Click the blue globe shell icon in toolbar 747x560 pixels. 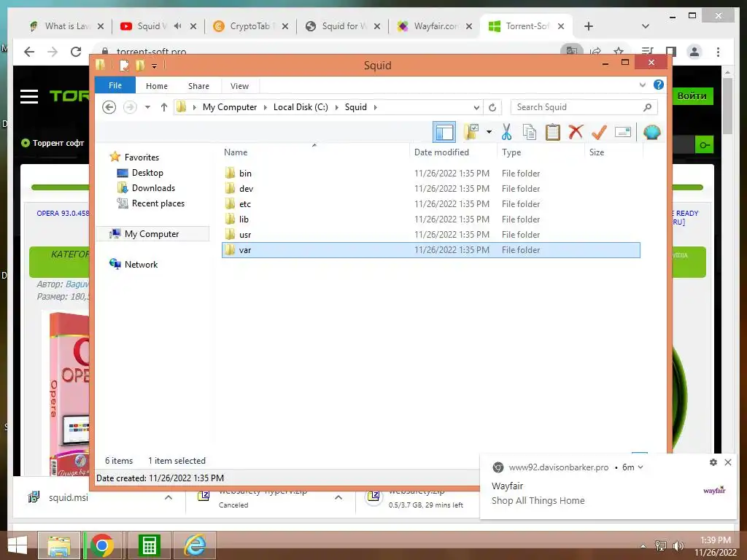(x=651, y=132)
